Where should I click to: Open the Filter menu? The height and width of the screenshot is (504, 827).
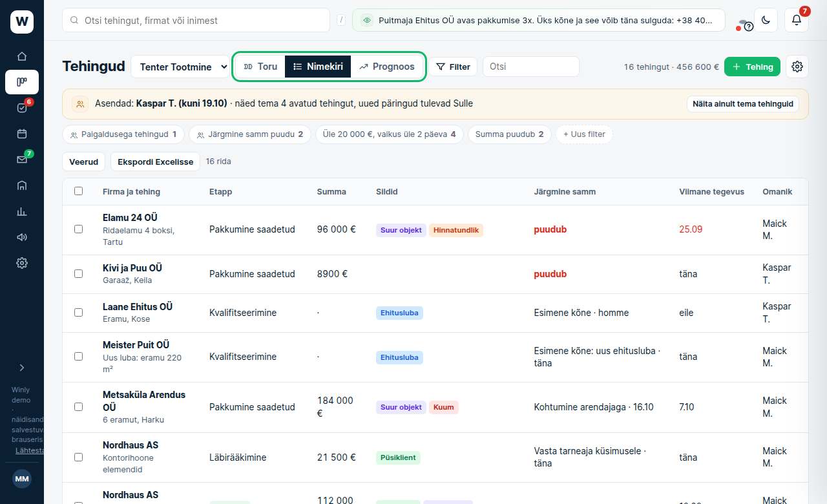pos(453,67)
